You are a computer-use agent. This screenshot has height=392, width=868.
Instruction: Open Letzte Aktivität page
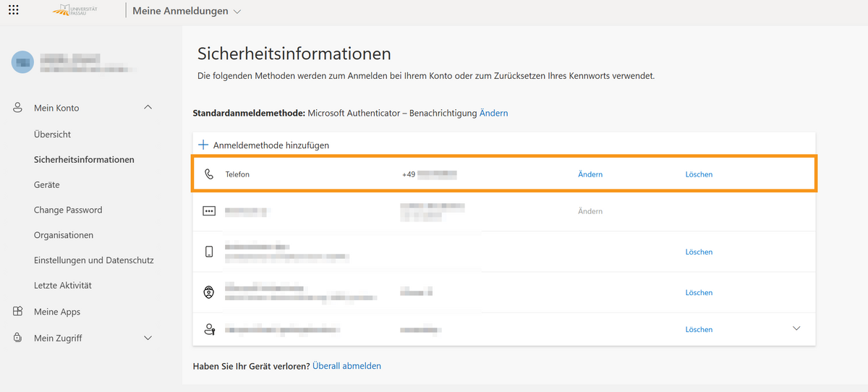pos(62,285)
